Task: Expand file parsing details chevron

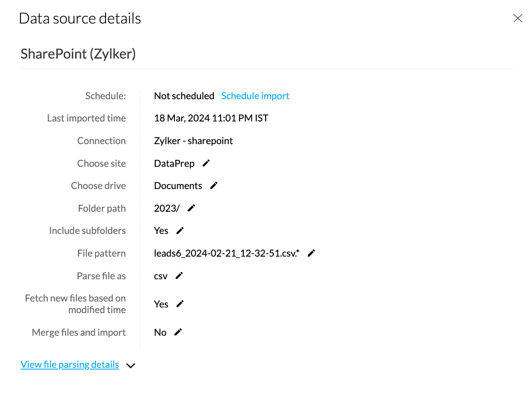Action: pos(131,365)
